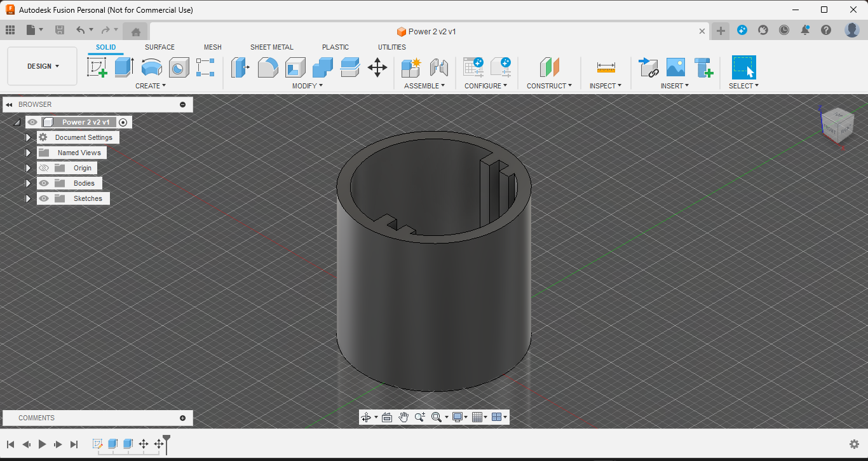Select the Move/Copy tool in Modify
Image resolution: width=868 pixels, height=461 pixels.
pyautogui.click(x=377, y=67)
